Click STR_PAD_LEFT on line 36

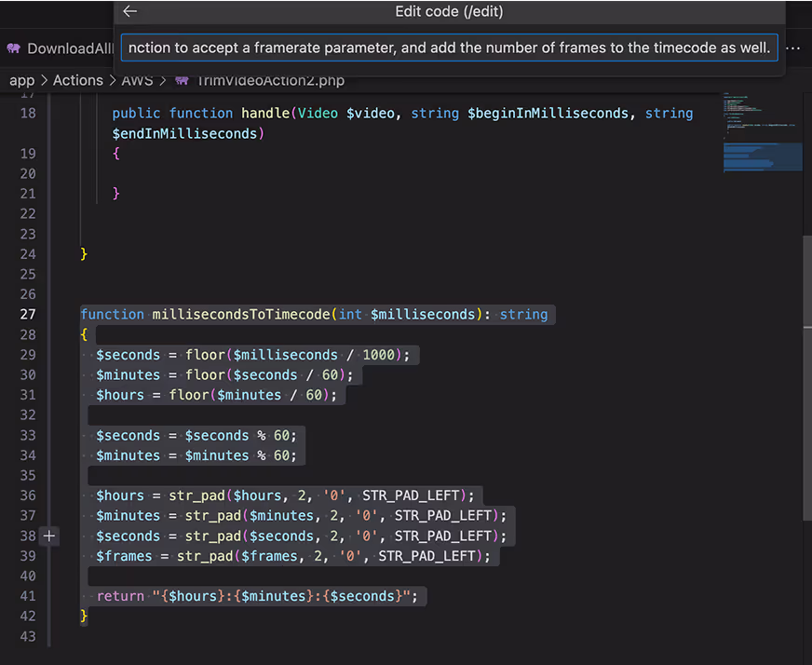point(411,495)
